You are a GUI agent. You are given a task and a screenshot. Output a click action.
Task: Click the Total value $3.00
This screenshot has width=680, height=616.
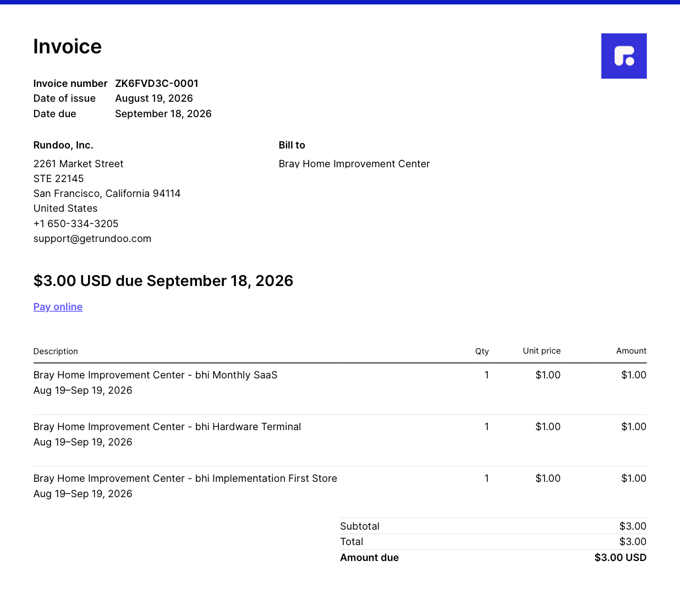click(x=633, y=542)
